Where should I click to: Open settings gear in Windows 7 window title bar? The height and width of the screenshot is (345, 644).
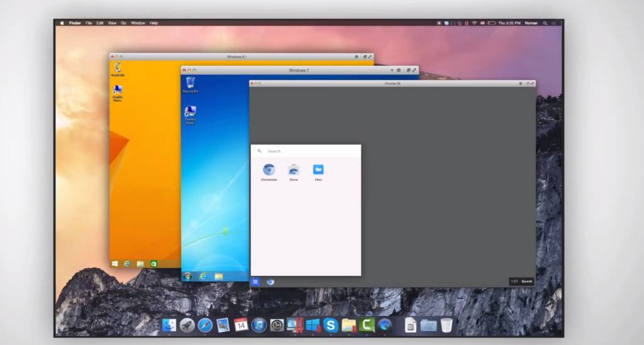pyautogui.click(x=398, y=71)
